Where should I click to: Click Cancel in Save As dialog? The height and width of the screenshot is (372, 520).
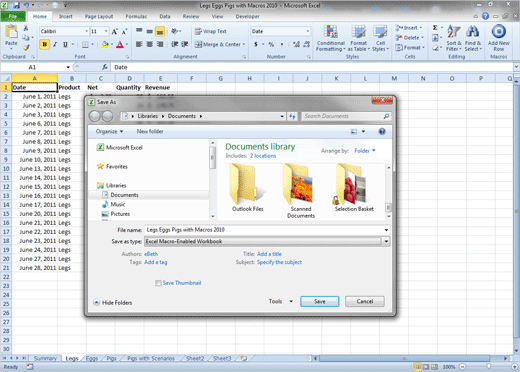click(x=365, y=301)
